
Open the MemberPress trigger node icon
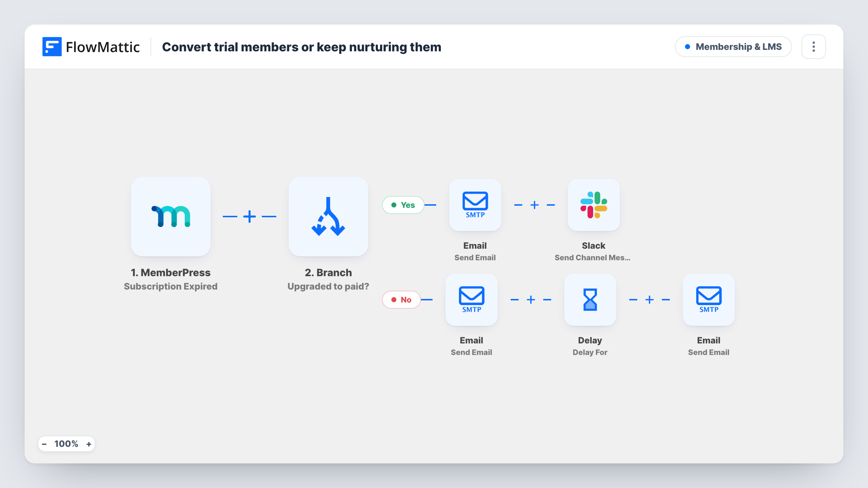pyautogui.click(x=171, y=217)
